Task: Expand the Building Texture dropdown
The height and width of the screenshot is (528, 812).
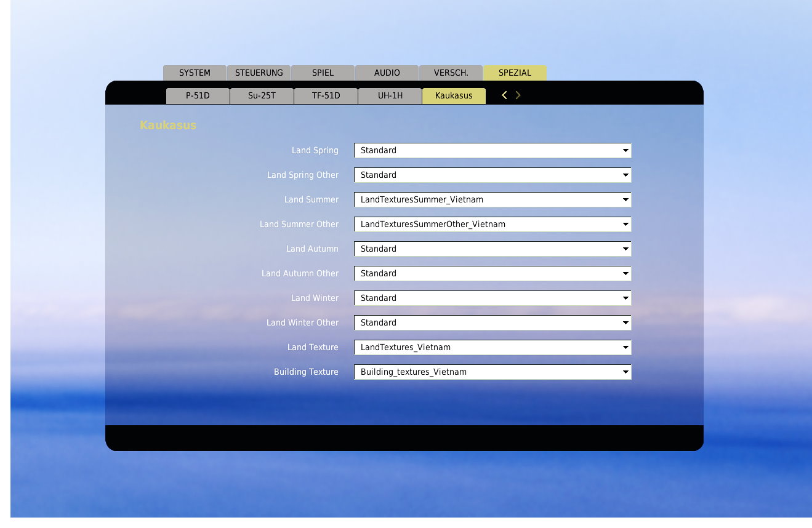Action: (492, 372)
